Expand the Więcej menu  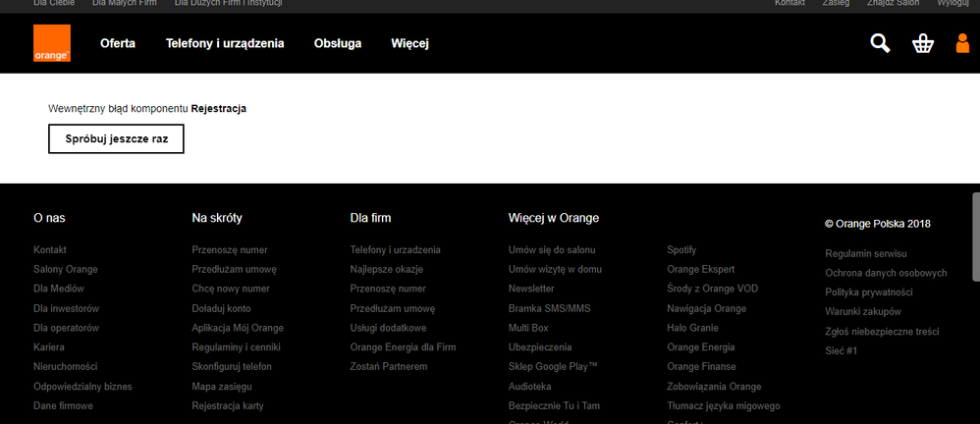409,43
